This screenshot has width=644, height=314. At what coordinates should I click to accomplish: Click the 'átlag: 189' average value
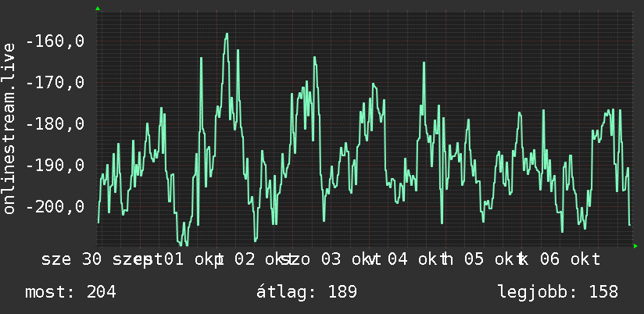click(306, 292)
